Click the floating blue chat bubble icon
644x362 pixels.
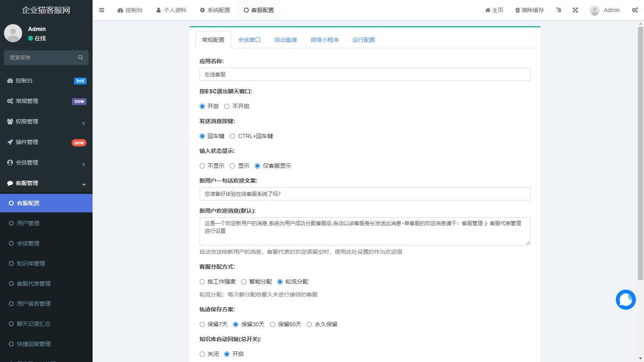[x=625, y=300]
